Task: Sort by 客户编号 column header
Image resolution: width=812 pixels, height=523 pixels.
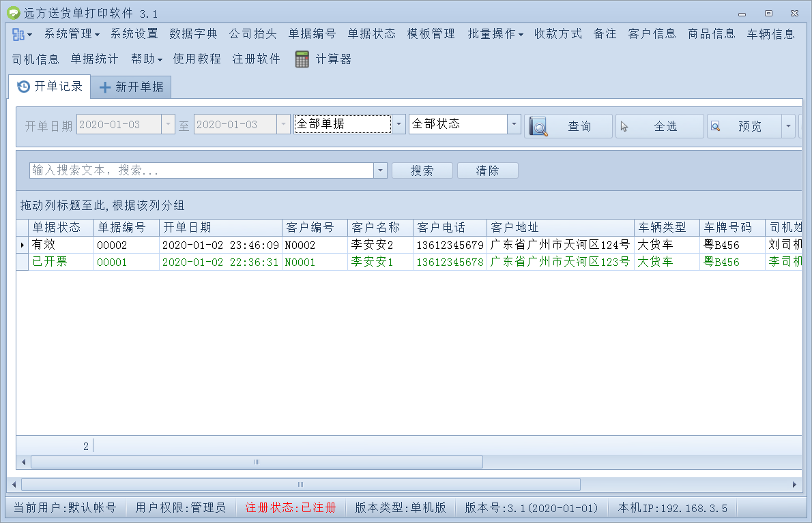Action: (315, 228)
